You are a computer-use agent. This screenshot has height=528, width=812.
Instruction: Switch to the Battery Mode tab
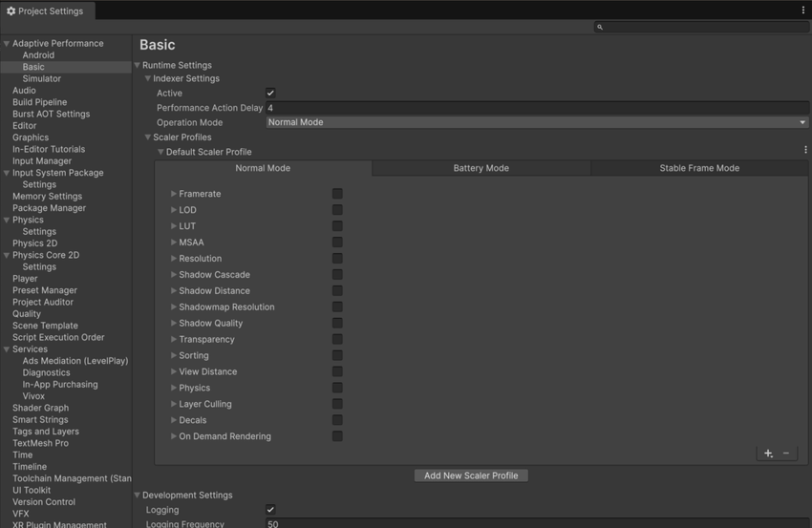pos(481,168)
